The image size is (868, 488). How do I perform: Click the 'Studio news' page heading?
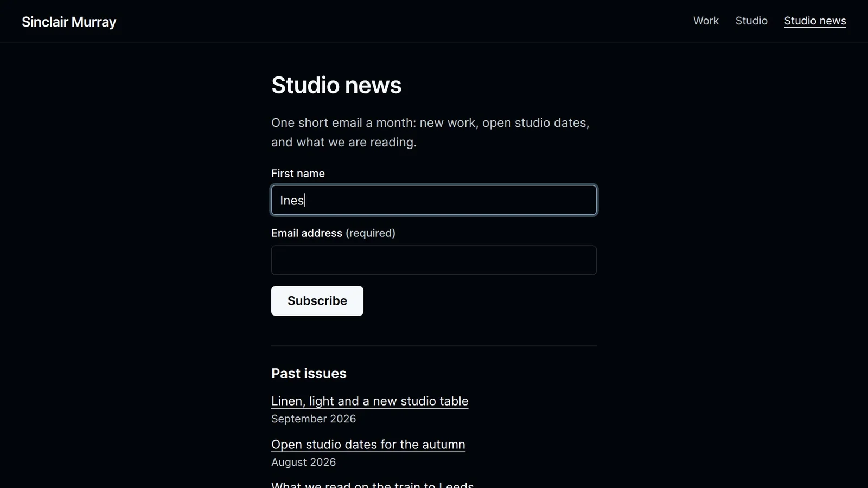336,85
